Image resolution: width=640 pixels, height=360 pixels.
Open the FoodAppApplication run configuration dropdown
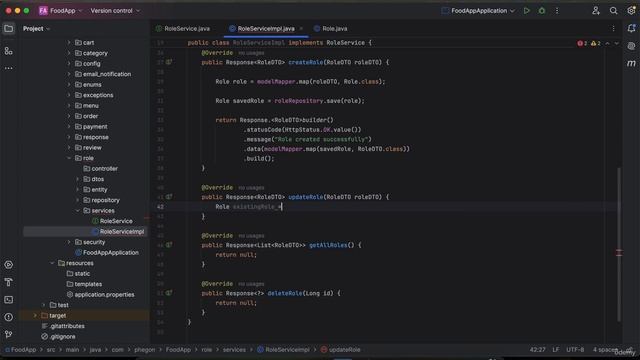pyautogui.click(x=478, y=11)
